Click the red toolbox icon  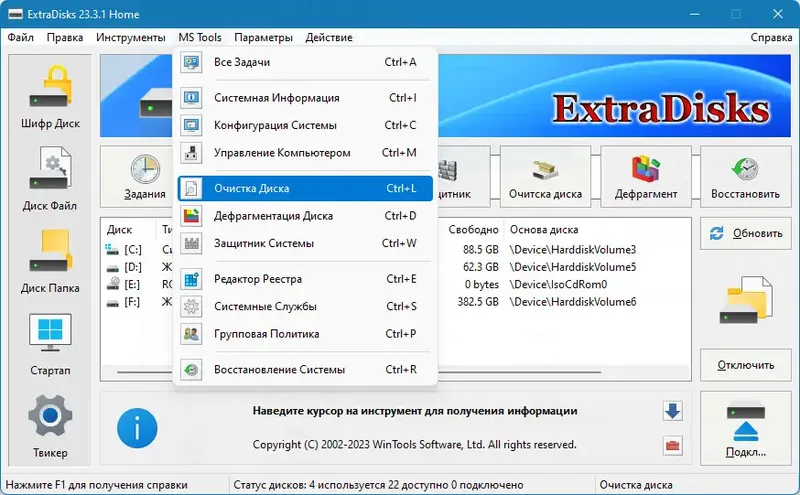[672, 446]
